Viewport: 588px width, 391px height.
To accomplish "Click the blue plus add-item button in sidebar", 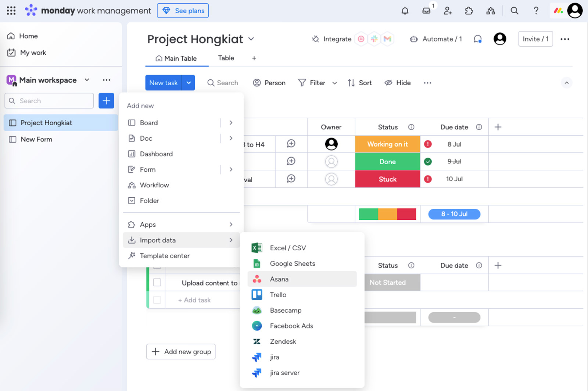I will click(x=106, y=101).
